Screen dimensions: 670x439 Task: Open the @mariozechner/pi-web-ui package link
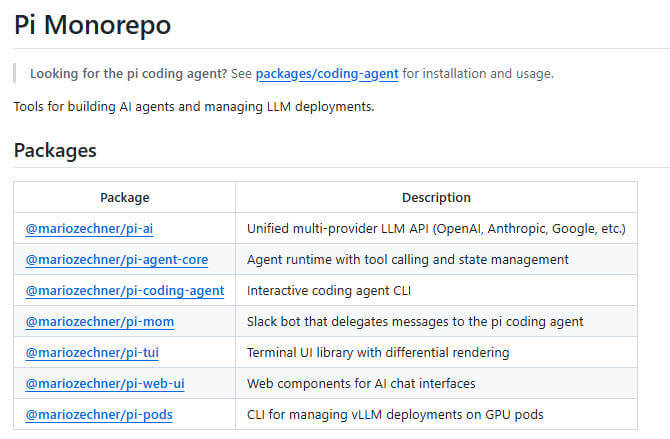pos(105,383)
